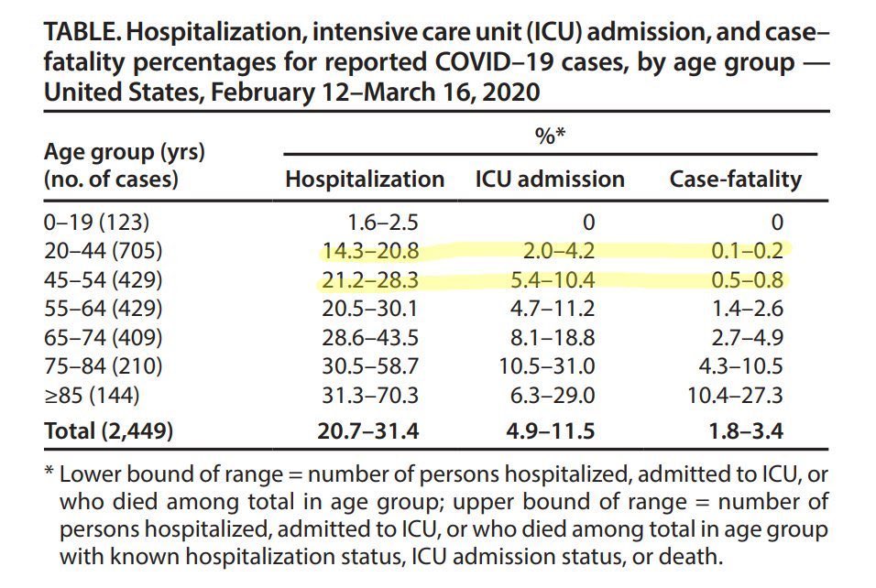Click the case-fatality value 10.4–27.3

pyautogui.click(x=739, y=397)
